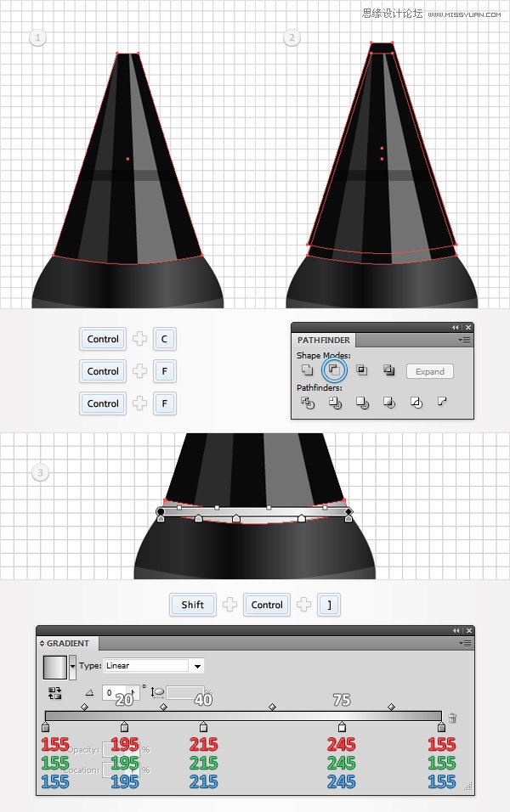510x812 pixels.
Task: Select the GRADIENT panel tab
Action: tap(68, 643)
